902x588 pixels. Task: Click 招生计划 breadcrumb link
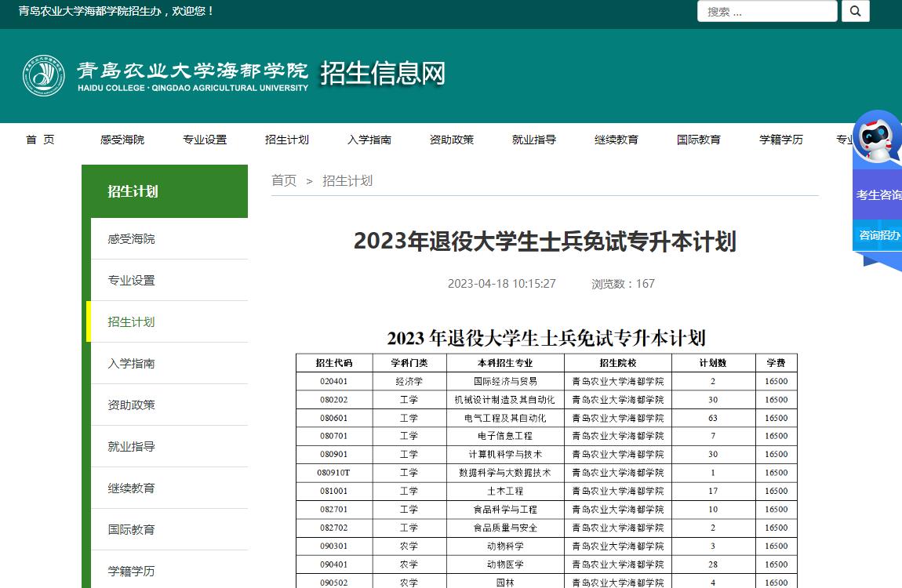(x=347, y=180)
